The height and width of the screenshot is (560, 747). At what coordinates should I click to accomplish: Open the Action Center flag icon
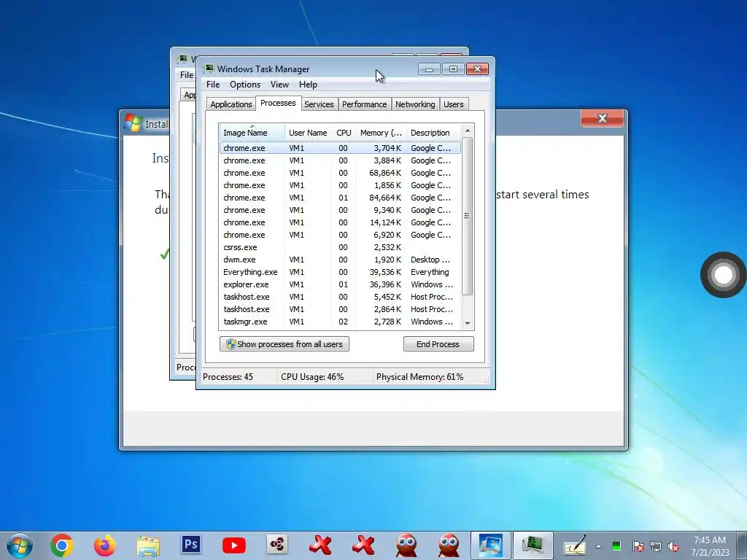pos(638,546)
